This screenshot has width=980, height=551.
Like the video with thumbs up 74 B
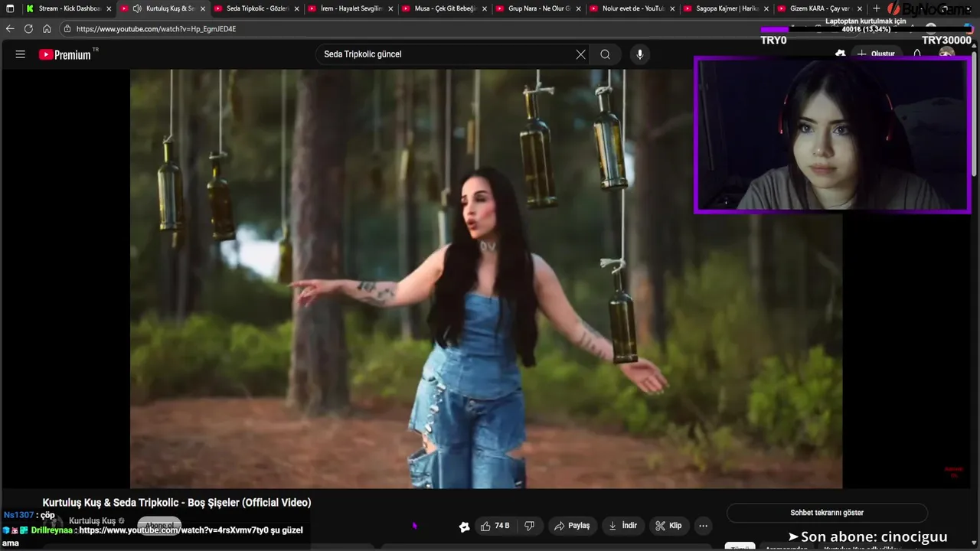point(495,526)
